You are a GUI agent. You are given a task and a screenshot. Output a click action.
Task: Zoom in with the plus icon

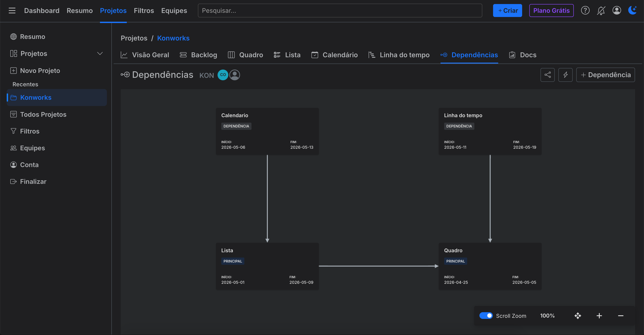click(599, 316)
